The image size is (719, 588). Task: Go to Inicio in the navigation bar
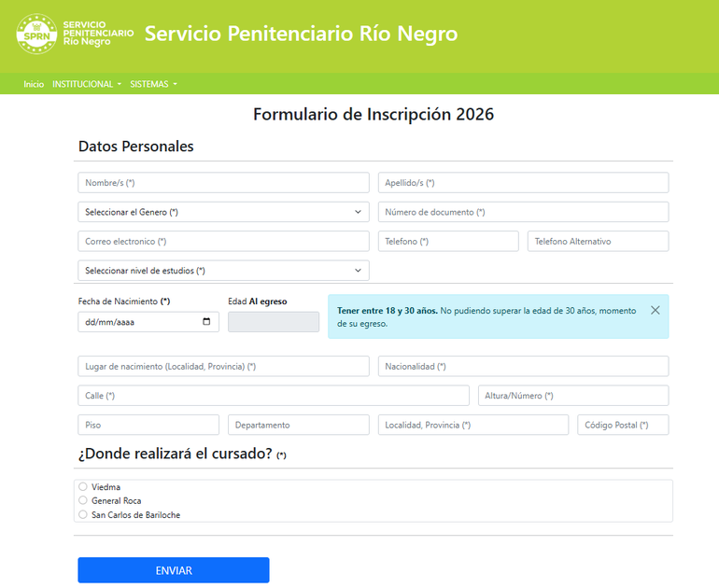34,84
